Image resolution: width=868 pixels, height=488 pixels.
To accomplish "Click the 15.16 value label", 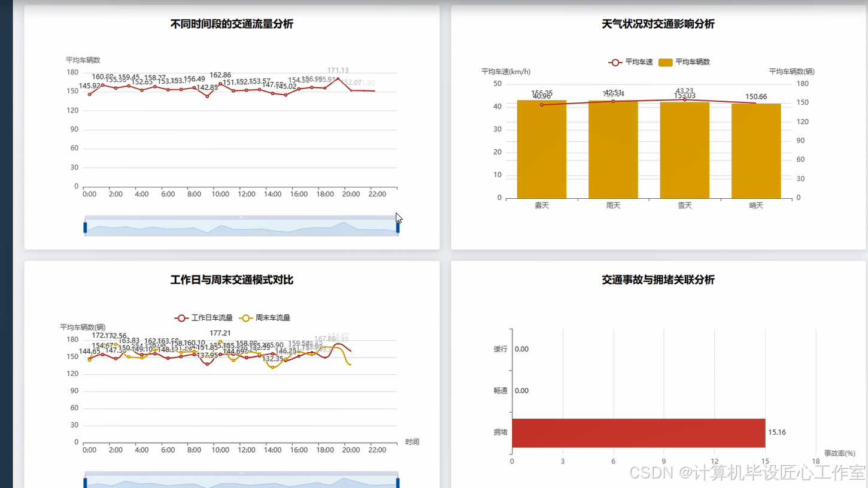I will (x=777, y=432).
